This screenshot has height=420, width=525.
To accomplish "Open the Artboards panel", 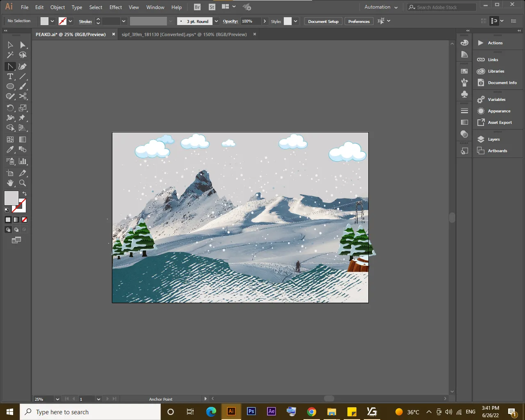I will 498,151.
